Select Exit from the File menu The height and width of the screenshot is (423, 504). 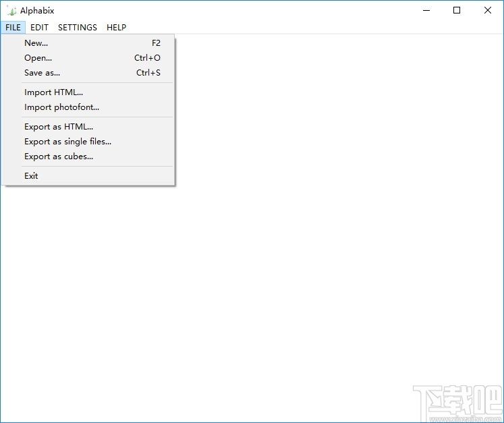click(x=88, y=176)
